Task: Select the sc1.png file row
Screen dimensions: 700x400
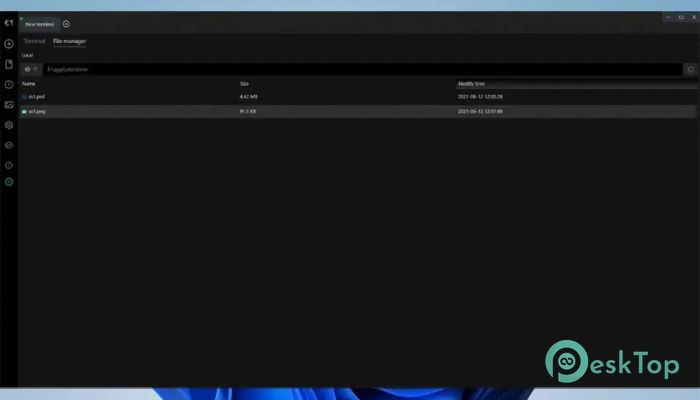Action: 358,112
